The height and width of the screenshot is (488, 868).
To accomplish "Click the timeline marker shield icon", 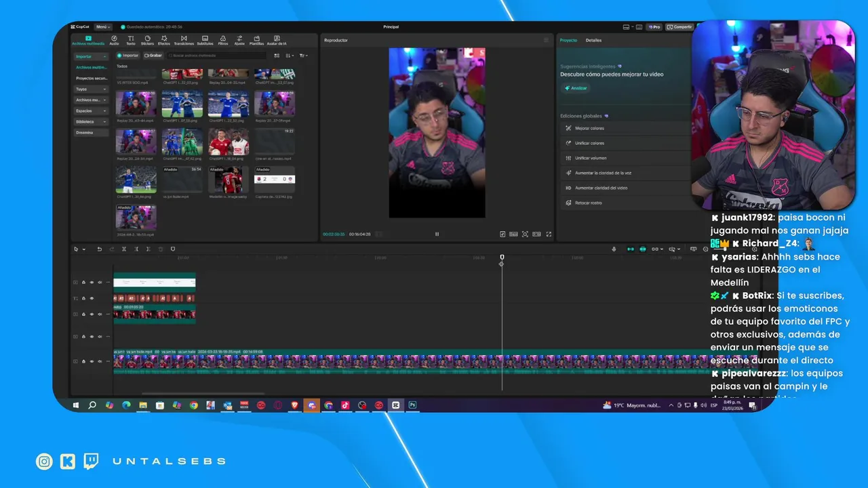I will [x=172, y=249].
